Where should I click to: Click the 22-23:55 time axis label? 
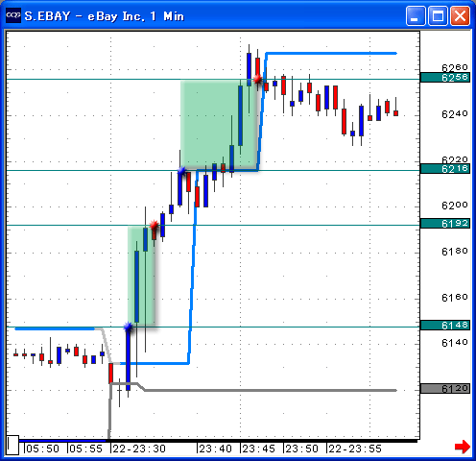[355, 449]
